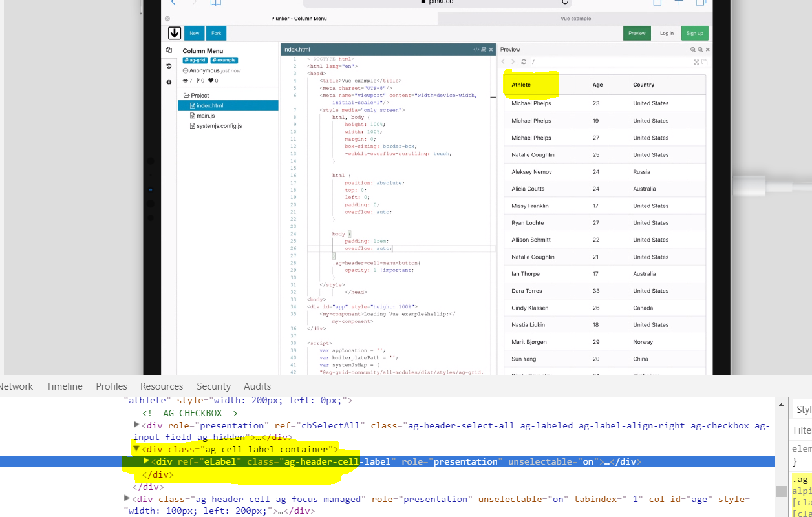Zoom in the Preview pane
Screen dimensions: 812x517
pyautogui.click(x=700, y=50)
